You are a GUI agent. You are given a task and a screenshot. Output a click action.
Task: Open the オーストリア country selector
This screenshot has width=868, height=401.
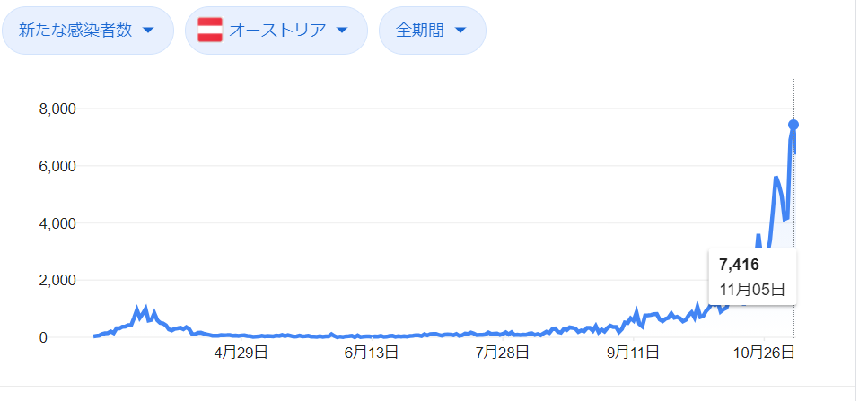(x=276, y=31)
